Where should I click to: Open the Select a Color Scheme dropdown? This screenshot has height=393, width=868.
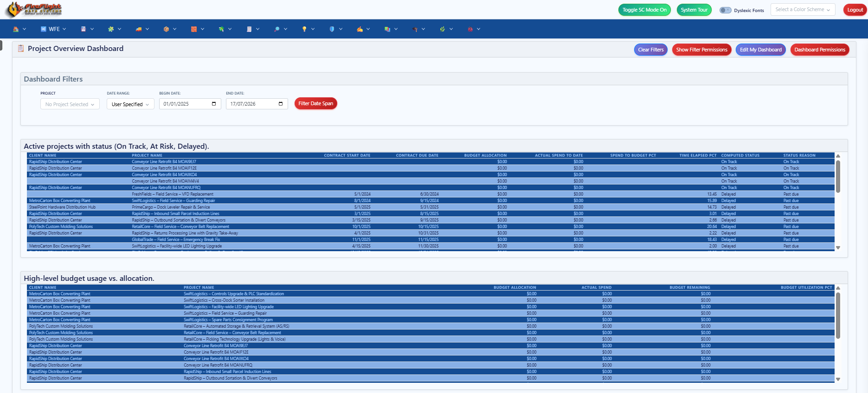point(803,9)
